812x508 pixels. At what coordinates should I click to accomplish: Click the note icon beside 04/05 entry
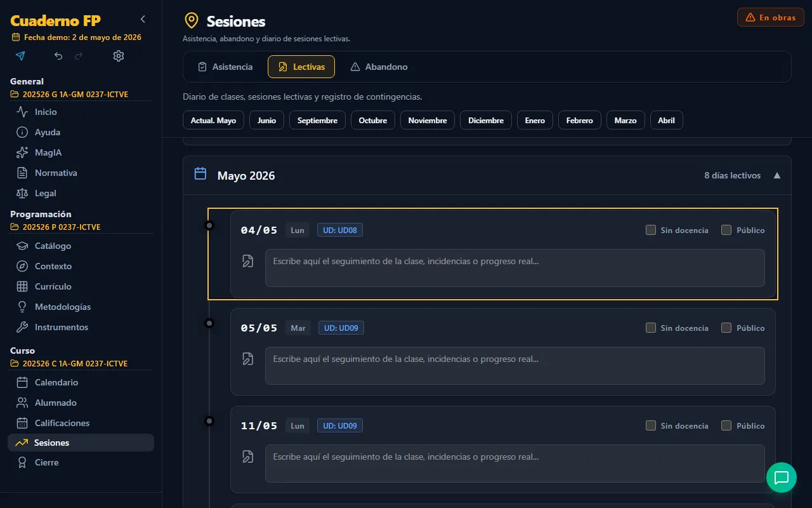(248, 261)
